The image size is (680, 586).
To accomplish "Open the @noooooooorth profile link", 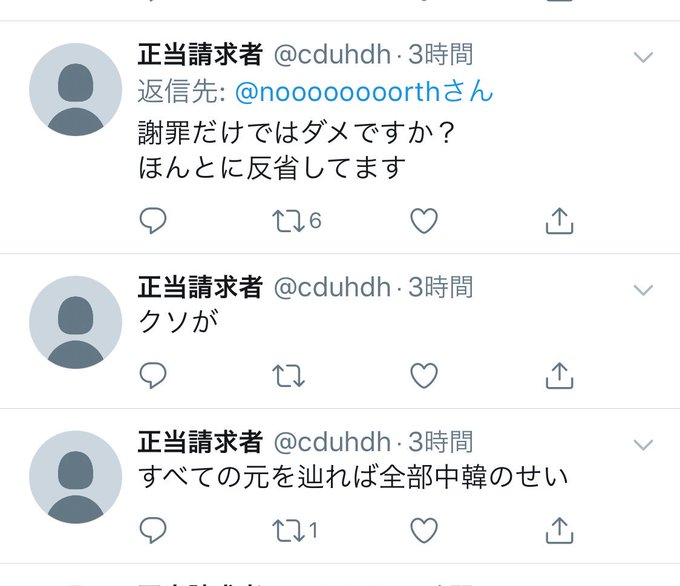I will point(364,92).
